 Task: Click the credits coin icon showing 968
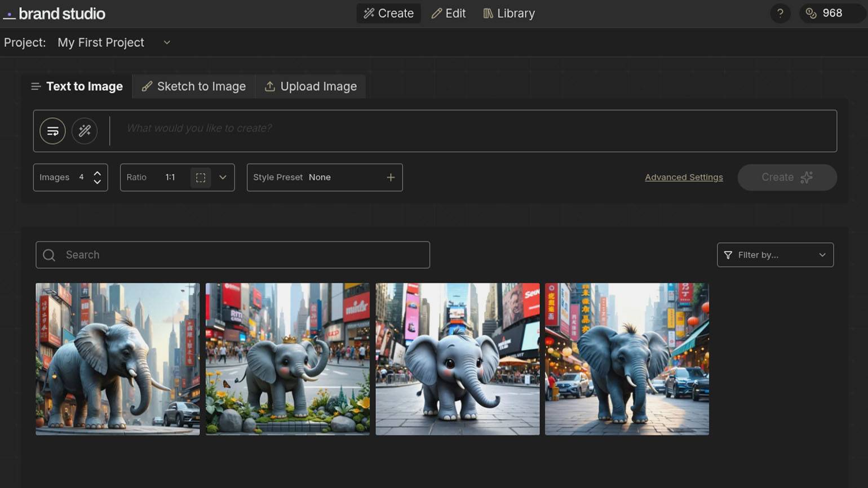tap(811, 14)
